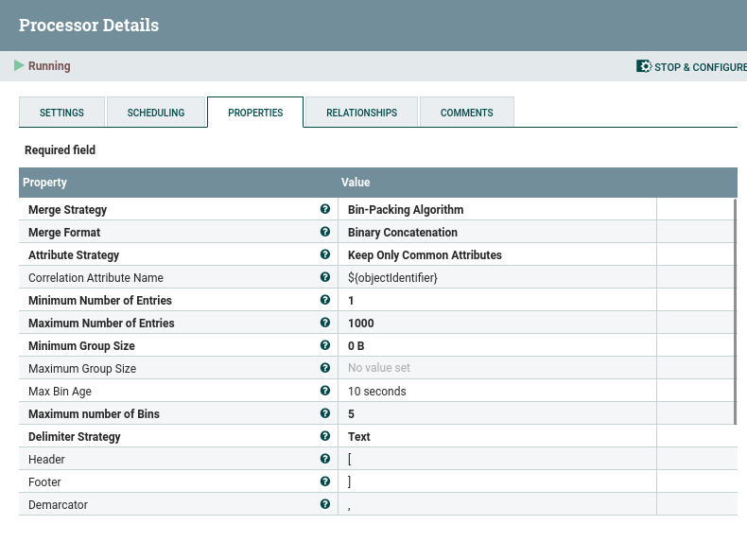Click help icon next to Delimiter Strategy
747x560 pixels.
325,437
